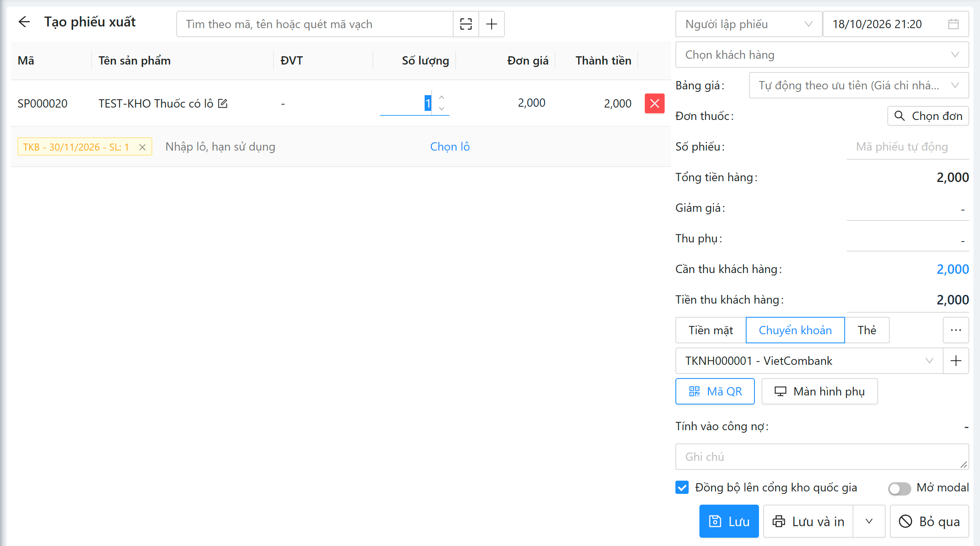Image resolution: width=980 pixels, height=546 pixels.
Task: Click the Thu phụ surcharge field
Action: (x=908, y=239)
